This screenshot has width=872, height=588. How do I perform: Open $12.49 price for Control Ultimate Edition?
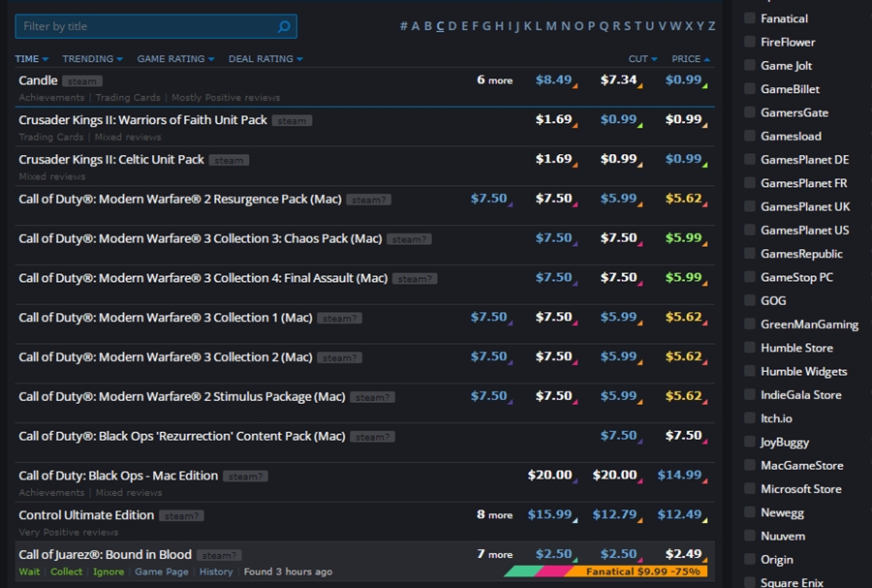(679, 514)
